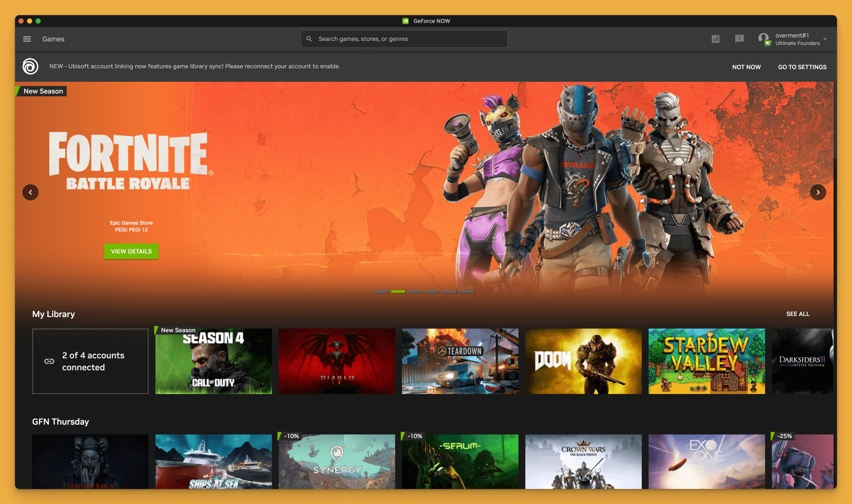Select the last carousel page indicator
Viewport: 852px width, 504px height.
tap(466, 291)
